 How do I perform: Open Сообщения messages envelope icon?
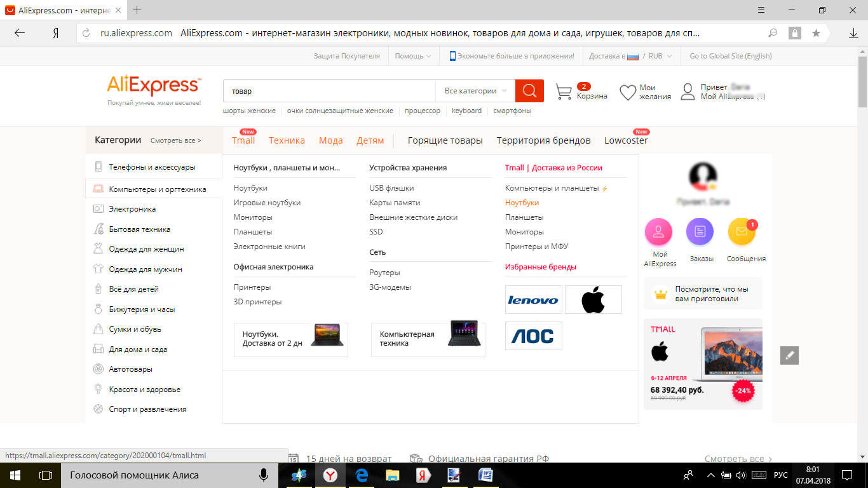742,232
